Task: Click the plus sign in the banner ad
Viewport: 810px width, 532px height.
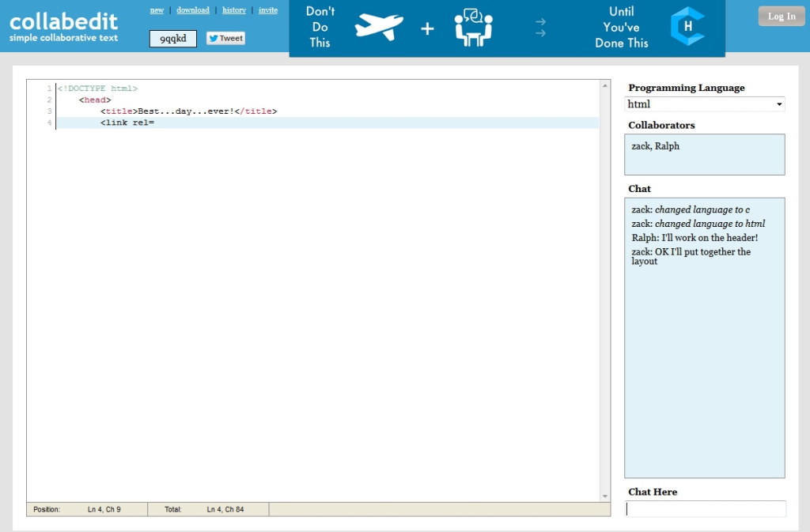Action: click(x=427, y=28)
